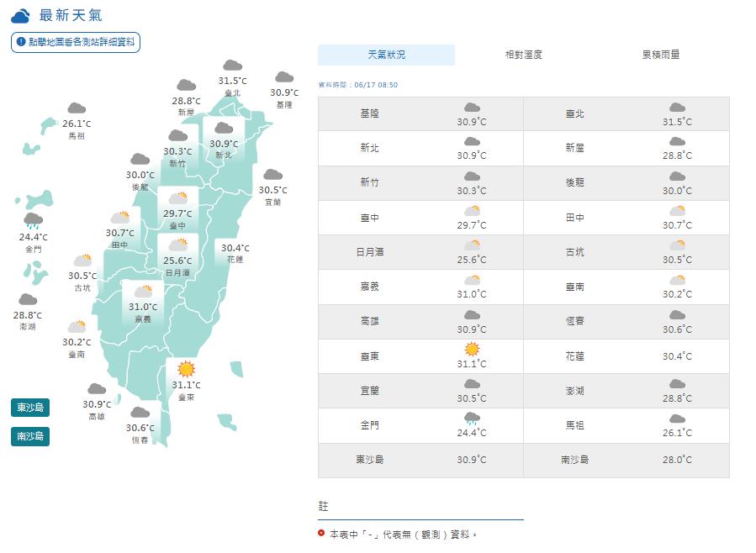
Task: Click the sun icon in 臺東 table row
Action: click(472, 349)
